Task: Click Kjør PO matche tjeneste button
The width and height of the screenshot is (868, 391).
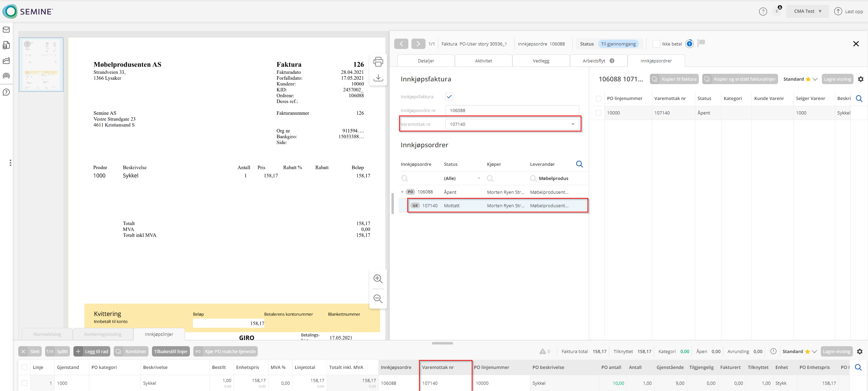Action: [x=226, y=351]
